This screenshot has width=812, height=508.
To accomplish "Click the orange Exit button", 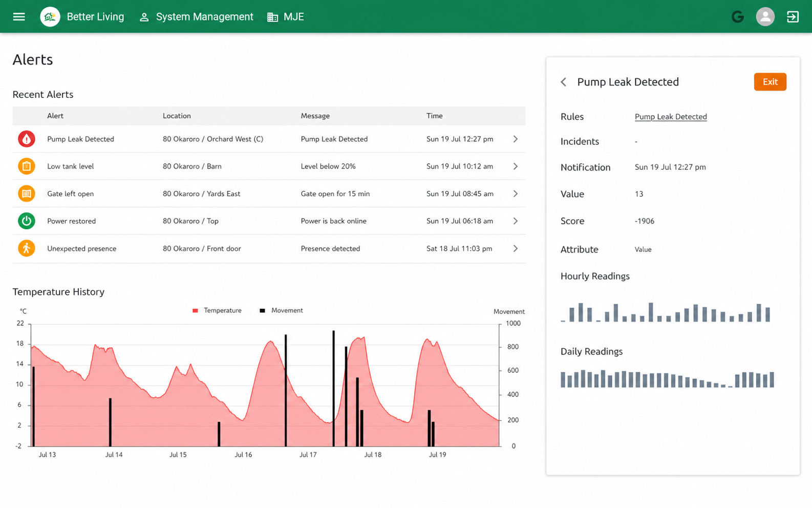I will point(770,82).
